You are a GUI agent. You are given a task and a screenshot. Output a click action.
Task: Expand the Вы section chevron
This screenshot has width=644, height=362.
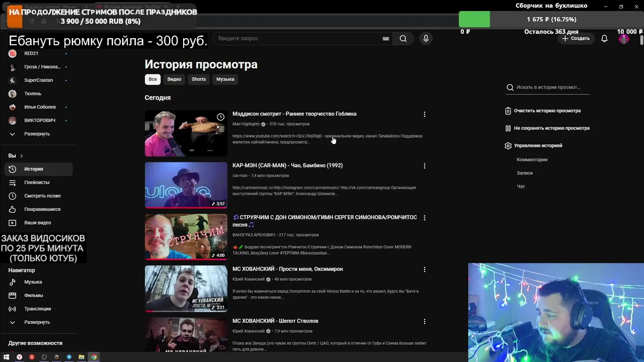pyautogui.click(x=21, y=156)
